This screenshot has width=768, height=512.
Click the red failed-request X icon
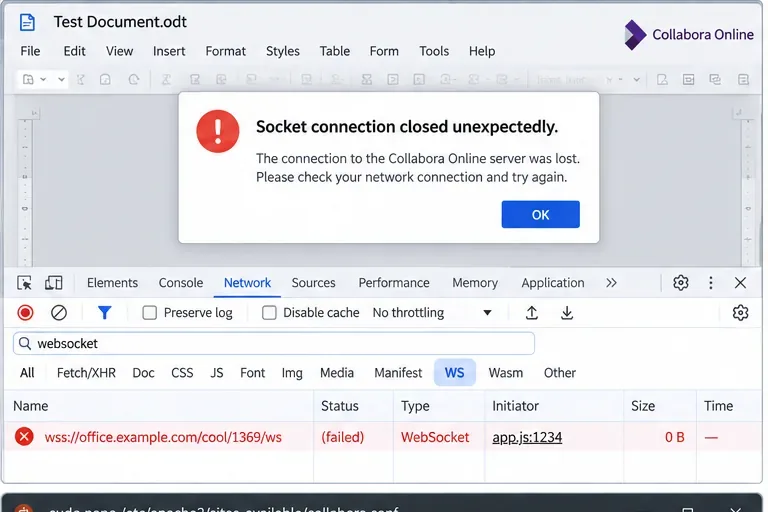[24, 437]
